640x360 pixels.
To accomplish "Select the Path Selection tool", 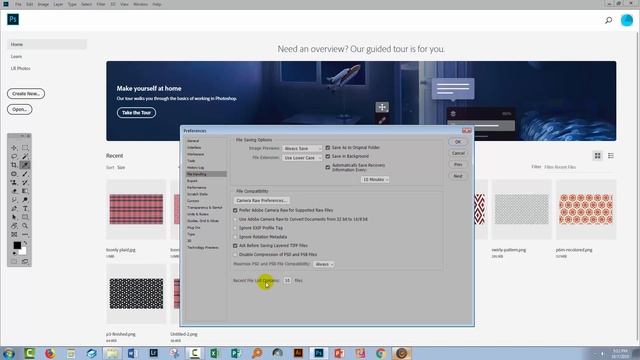I will click(14, 217).
